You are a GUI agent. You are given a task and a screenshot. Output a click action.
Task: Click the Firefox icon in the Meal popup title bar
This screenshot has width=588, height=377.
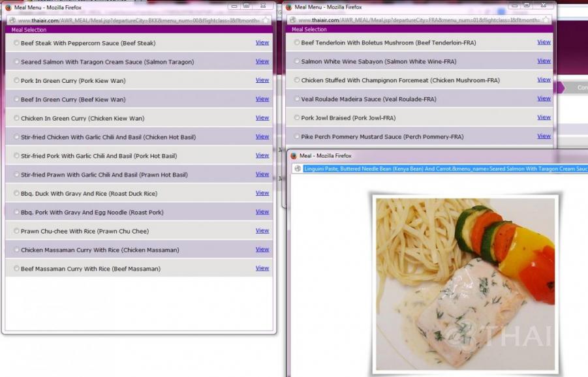[x=293, y=156]
